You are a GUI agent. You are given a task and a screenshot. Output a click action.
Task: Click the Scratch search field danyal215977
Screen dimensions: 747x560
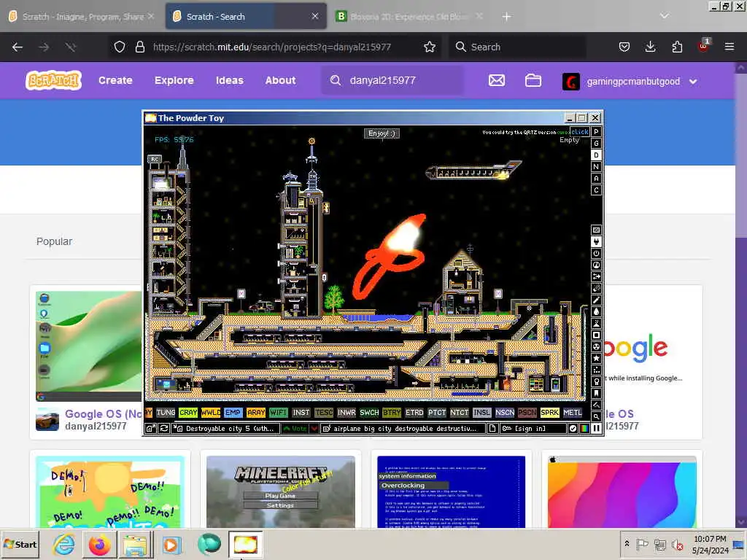392,80
